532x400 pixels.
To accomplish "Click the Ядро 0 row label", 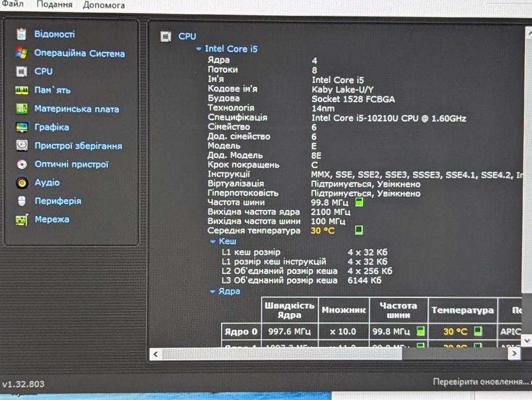I will coord(241,331).
